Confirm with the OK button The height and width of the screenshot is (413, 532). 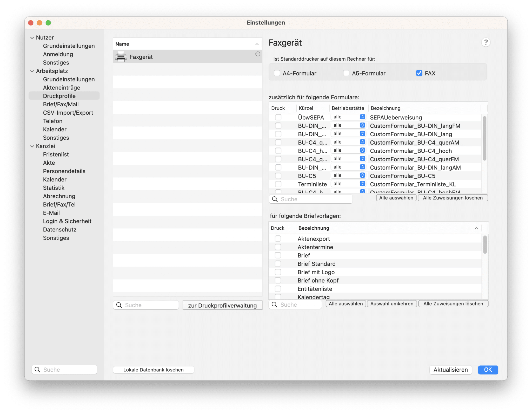click(488, 370)
